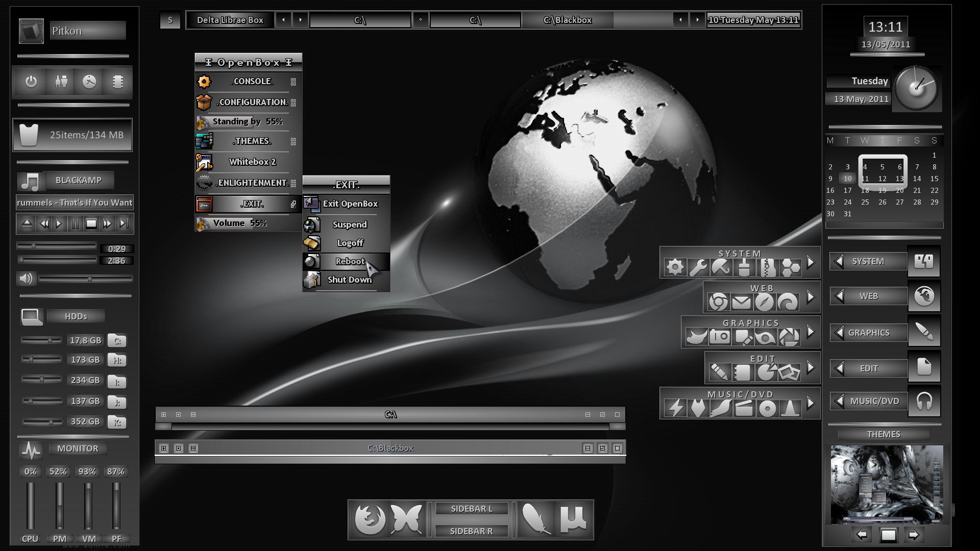The width and height of the screenshot is (980, 551).
Task: Click the eject button in BLACKAMP
Action: [27, 223]
